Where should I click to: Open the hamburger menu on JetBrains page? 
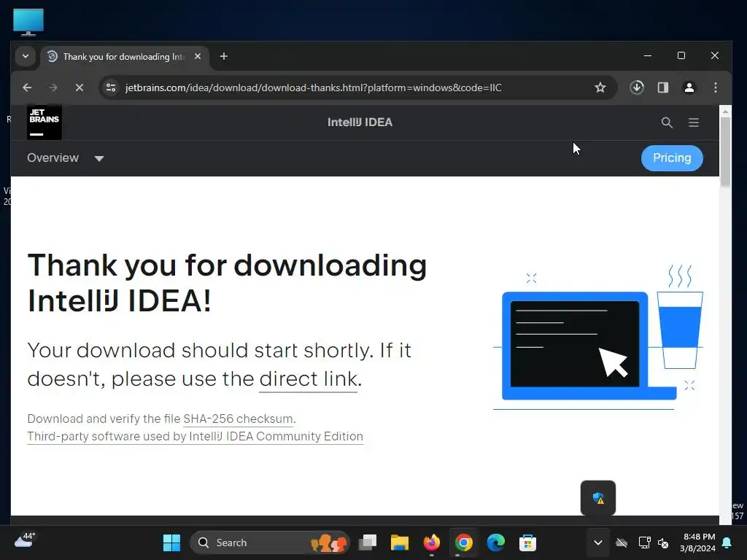tap(694, 122)
